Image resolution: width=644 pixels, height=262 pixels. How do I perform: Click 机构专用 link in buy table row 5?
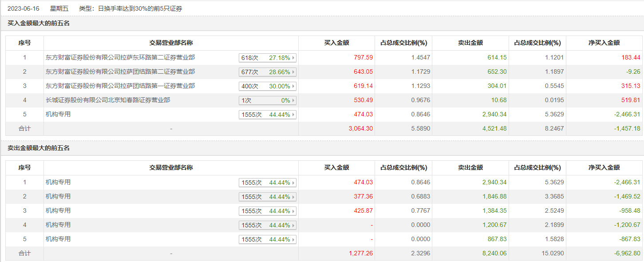click(58, 114)
